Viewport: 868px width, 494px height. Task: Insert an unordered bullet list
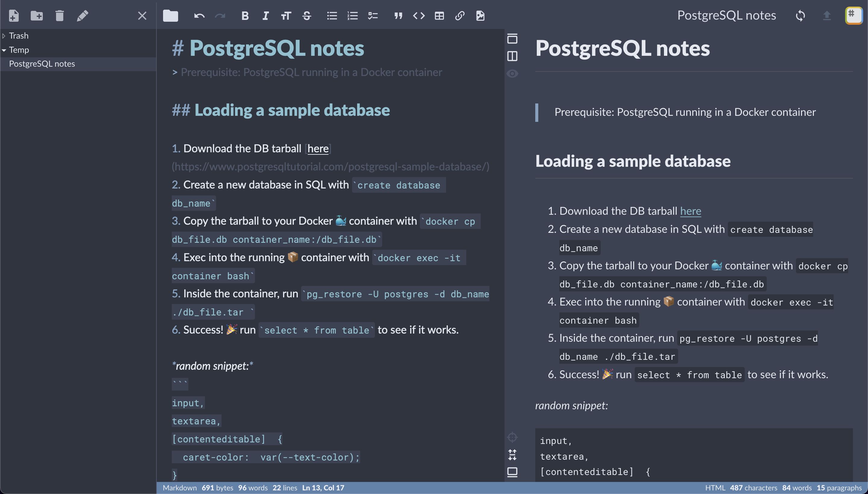click(332, 16)
